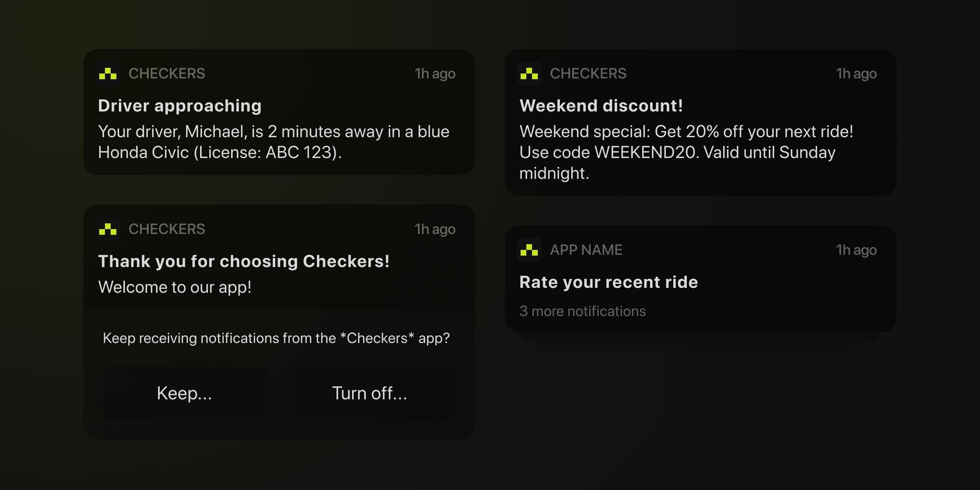Click the Checkers icon on Driver approaching notification
Image resolution: width=980 pixels, height=490 pixels.
pyautogui.click(x=108, y=73)
